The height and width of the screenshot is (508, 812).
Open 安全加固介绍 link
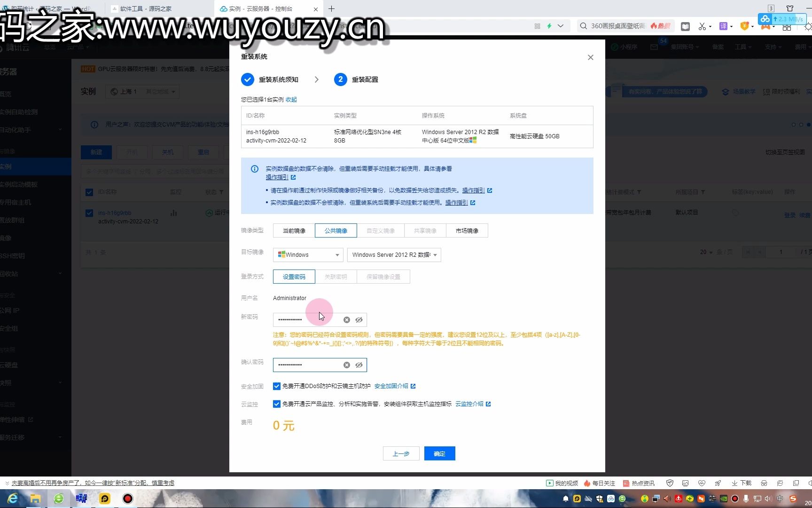[x=395, y=386]
